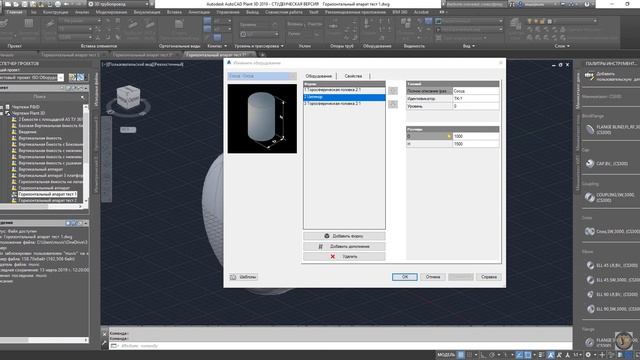This screenshot has height=360, width=640.
Task: Pick the ELL 90 LR BV palette item
Action: (612, 294)
